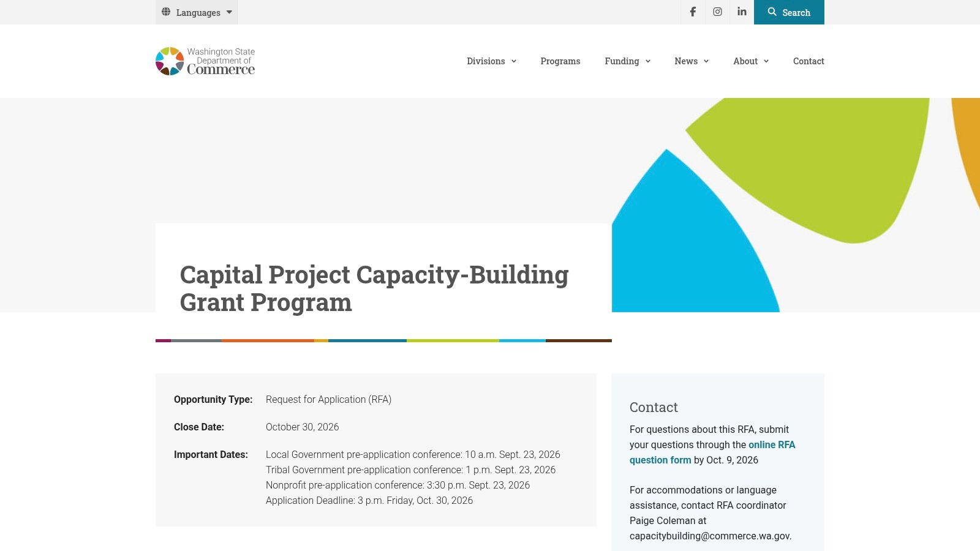This screenshot has height=551, width=980.
Task: Open the Contact menu item
Action: (x=809, y=61)
